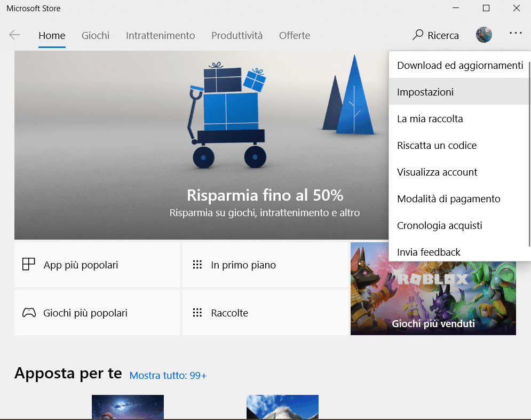Click the grid icon beside In primo piano
The width and height of the screenshot is (531, 420).
coord(197,265)
